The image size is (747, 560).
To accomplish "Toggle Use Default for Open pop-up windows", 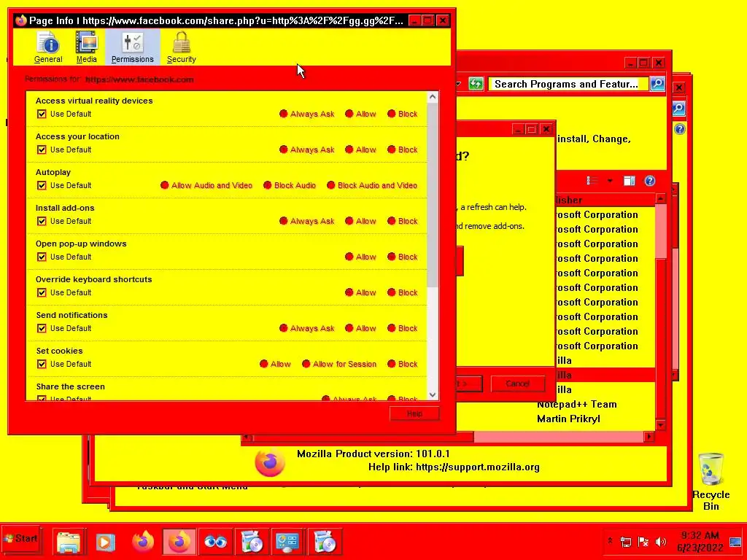I will point(42,257).
